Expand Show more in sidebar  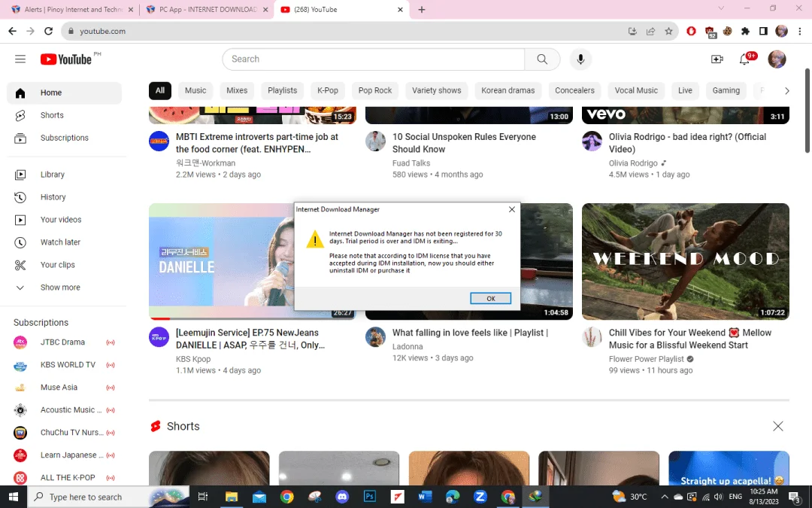64,287
